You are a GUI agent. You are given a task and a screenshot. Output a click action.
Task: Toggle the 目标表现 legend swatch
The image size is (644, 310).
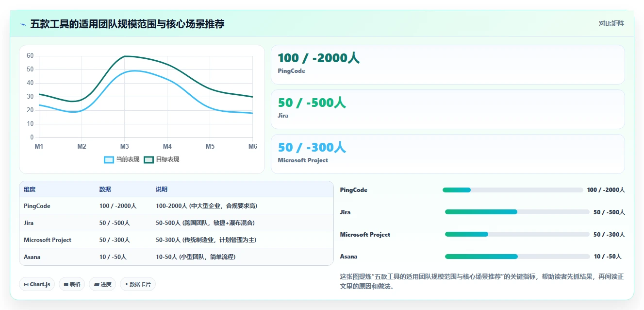point(149,159)
